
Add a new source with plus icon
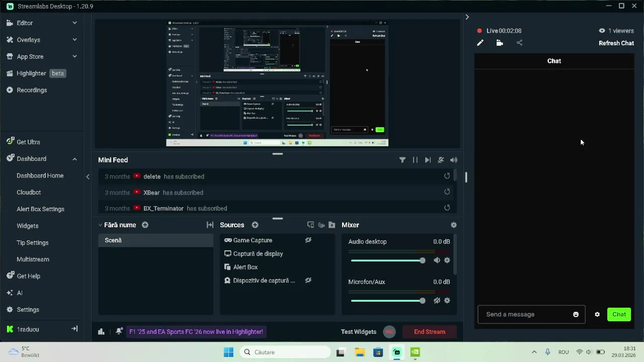tap(255, 225)
